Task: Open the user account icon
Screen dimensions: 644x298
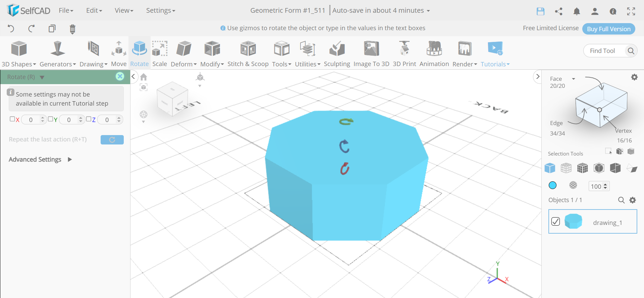Action: click(595, 11)
